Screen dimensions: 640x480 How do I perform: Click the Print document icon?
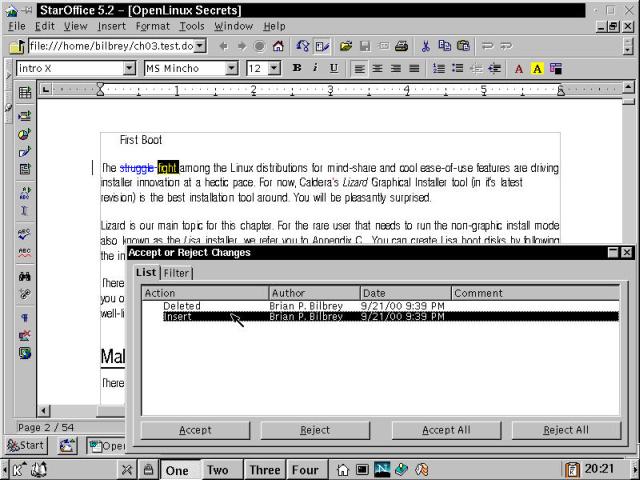(400, 46)
